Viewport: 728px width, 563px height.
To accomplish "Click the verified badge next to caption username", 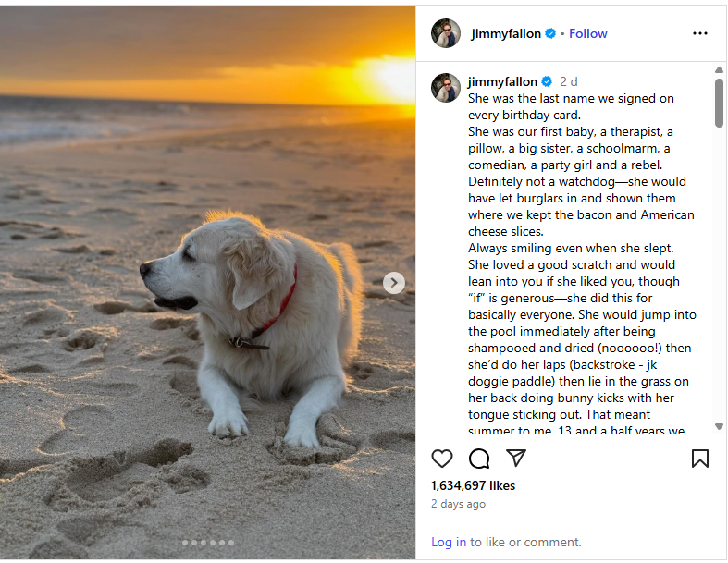I will click(547, 81).
